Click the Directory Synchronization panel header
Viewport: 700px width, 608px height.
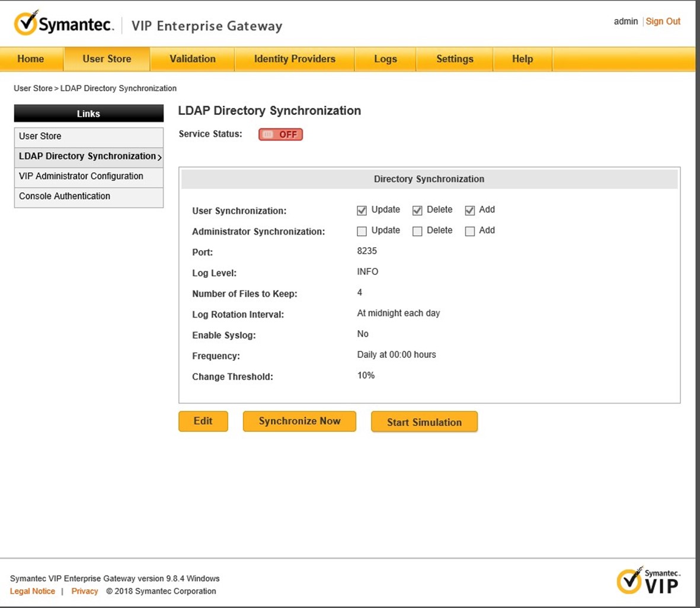point(429,179)
